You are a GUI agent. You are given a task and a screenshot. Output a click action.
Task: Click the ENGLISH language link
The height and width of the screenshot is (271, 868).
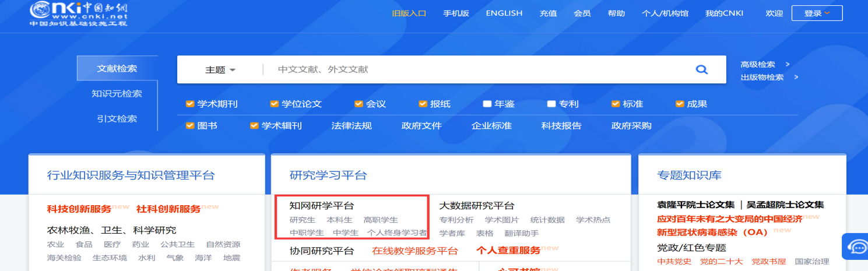[504, 13]
